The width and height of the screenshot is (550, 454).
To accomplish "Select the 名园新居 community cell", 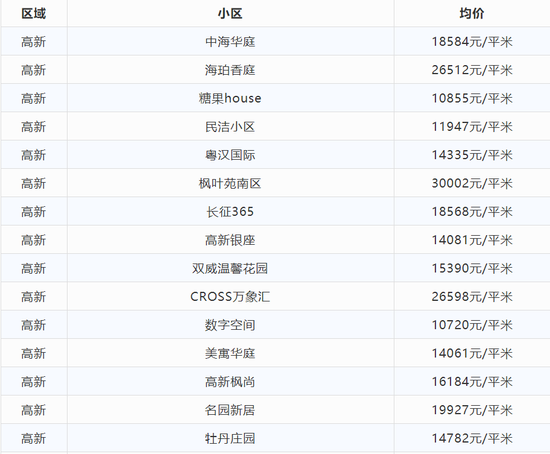I will tap(230, 410).
